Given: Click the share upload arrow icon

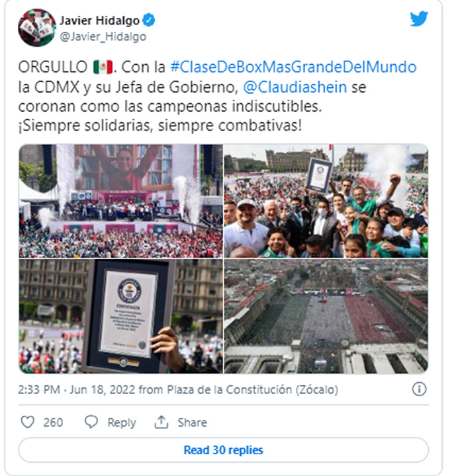Looking at the screenshot, I should [x=161, y=422].
